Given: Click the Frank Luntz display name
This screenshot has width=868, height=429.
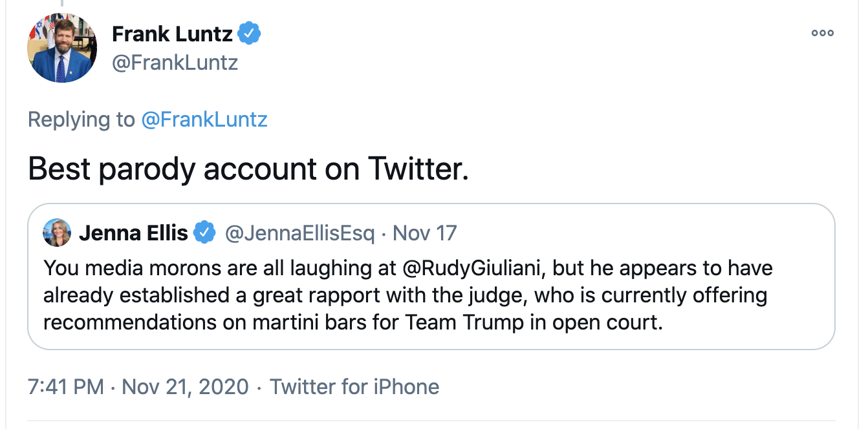Looking at the screenshot, I should click(172, 34).
